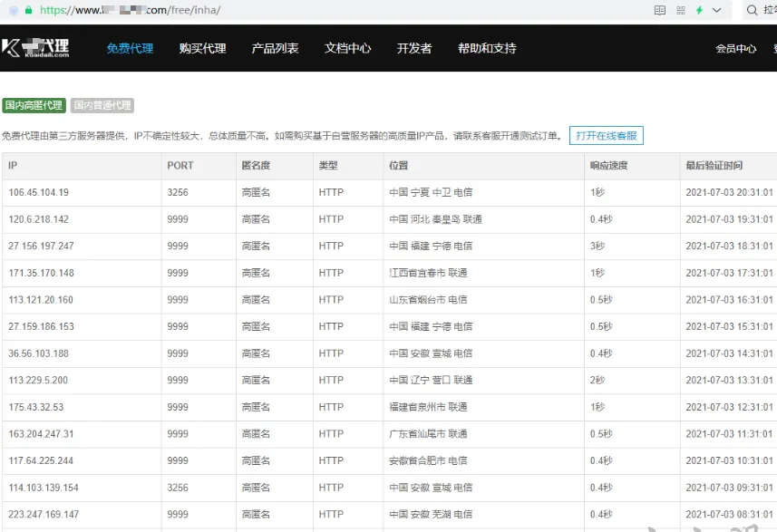Select IP address 117.64.225.244
This screenshot has height=532, width=777.
(41, 460)
